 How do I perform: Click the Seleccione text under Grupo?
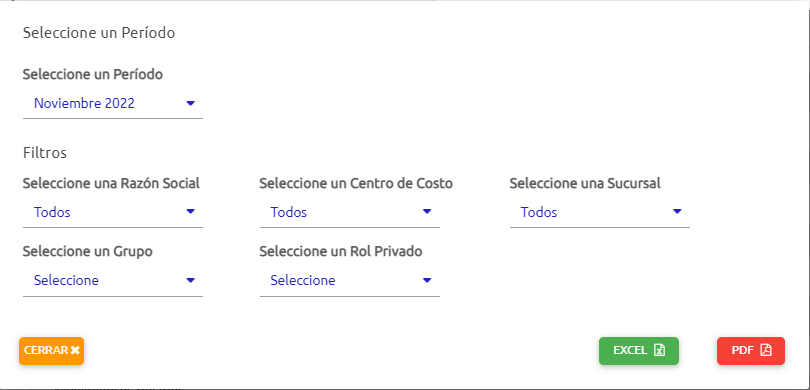point(66,280)
